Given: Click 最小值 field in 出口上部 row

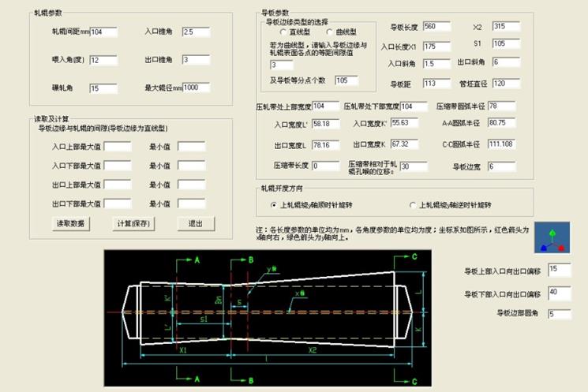Looking at the screenshot, I should (x=191, y=185).
